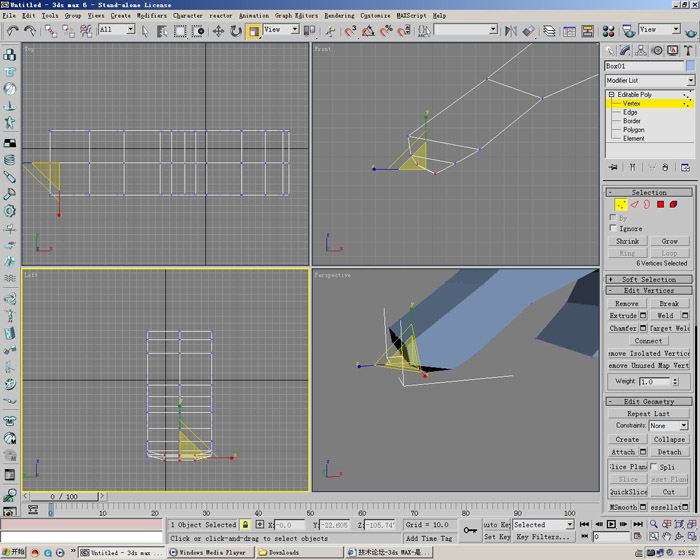Expand the Soft Selection rollout
700x560 pixels.
point(649,279)
